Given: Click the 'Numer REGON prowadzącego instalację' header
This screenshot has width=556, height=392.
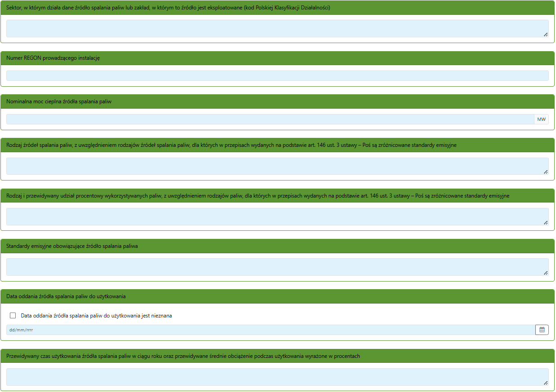Looking at the screenshot, I should tap(53, 58).
